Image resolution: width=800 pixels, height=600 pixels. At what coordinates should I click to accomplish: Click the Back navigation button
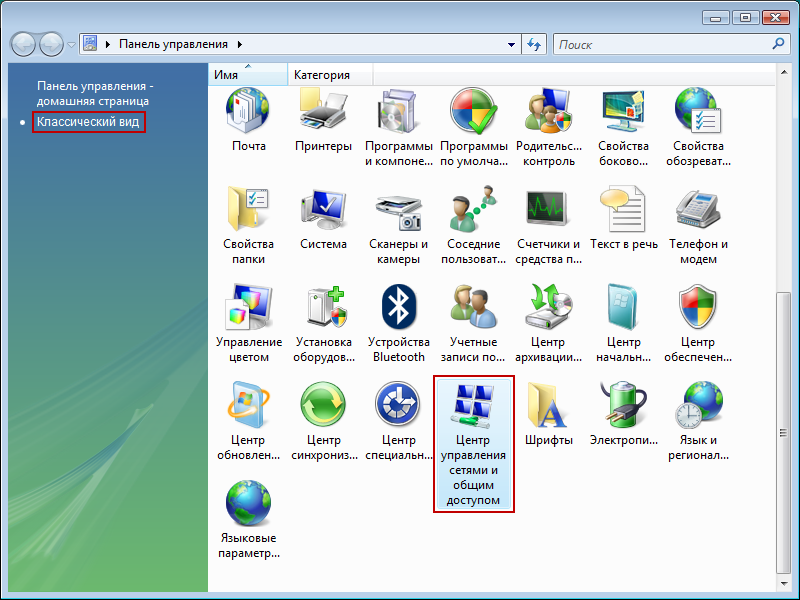pyautogui.click(x=23, y=44)
